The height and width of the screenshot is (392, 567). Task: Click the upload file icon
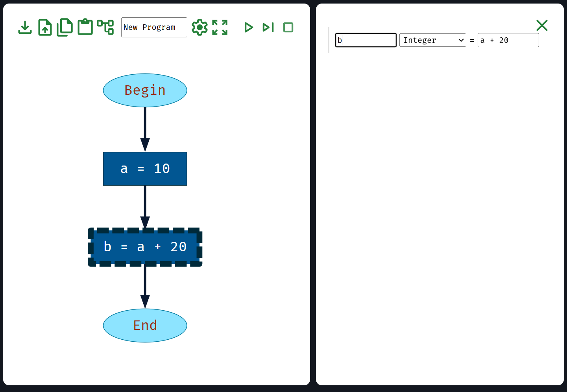(45, 28)
